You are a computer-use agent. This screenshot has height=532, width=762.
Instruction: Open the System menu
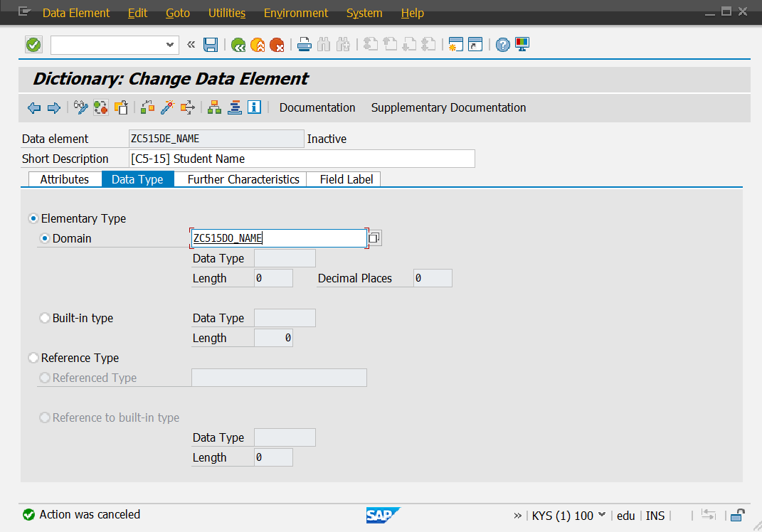tap(364, 13)
